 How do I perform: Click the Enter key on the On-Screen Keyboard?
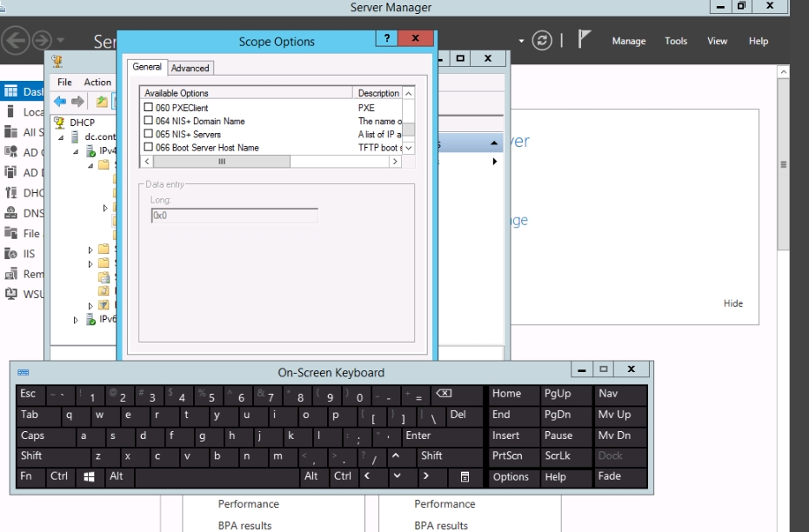[x=443, y=436]
